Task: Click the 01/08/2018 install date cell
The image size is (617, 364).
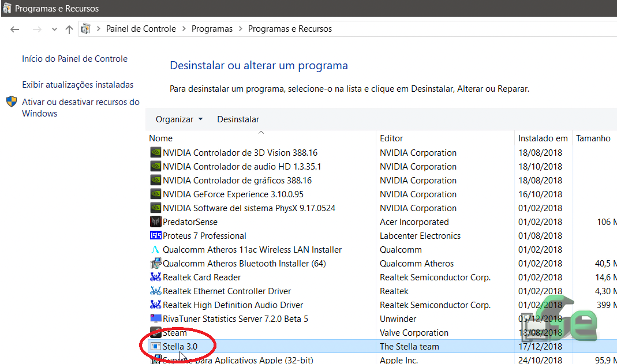Action: (540, 235)
